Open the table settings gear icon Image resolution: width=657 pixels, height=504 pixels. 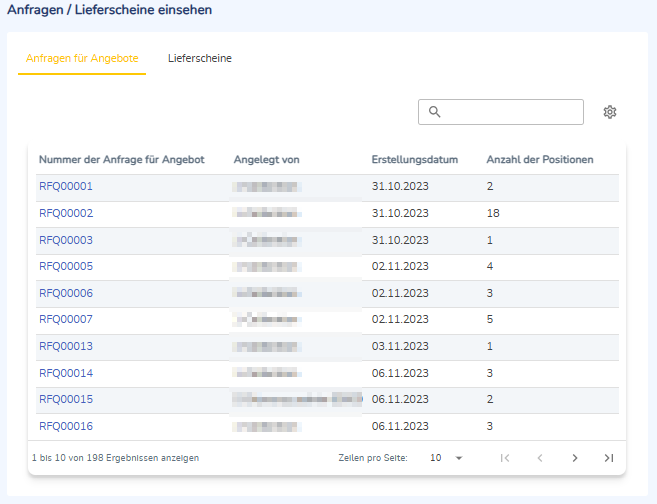(610, 112)
